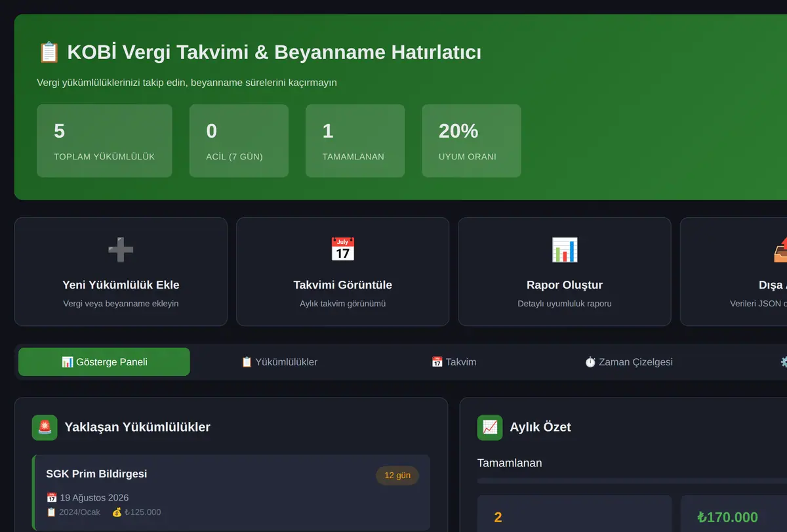Click the Uyum Oranı 20% stat card
The width and height of the screenshot is (787, 532).
(x=472, y=140)
